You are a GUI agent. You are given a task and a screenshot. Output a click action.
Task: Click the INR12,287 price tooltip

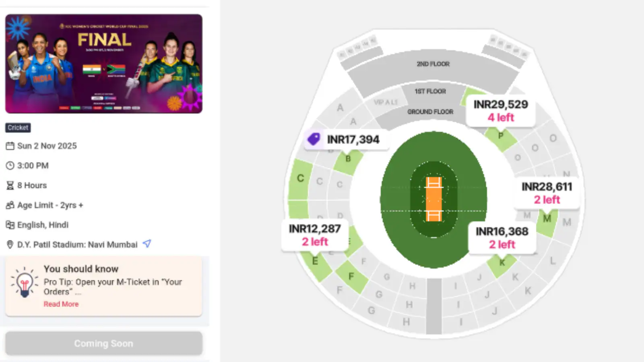pos(314,235)
